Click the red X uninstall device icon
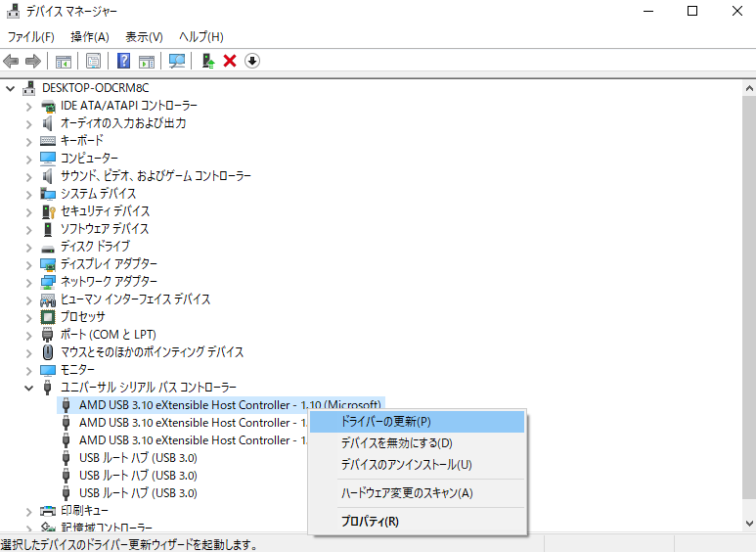756x552 pixels. 230,61
